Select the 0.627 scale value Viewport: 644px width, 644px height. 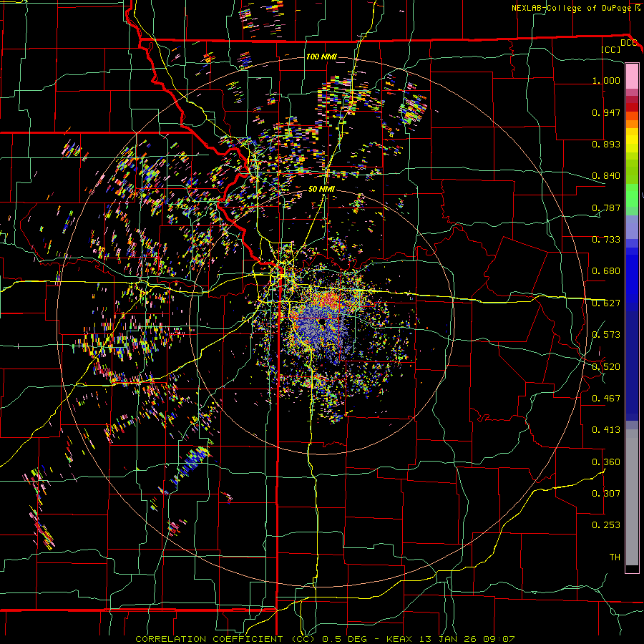click(606, 303)
